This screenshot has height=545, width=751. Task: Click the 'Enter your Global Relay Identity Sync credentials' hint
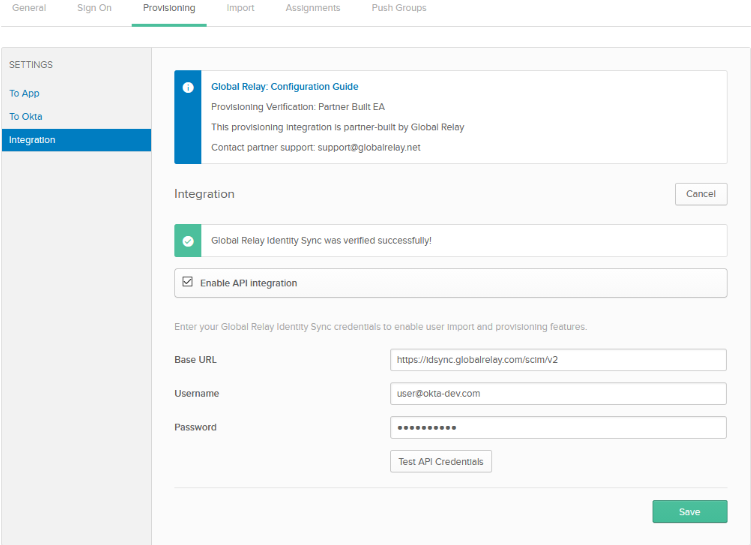point(381,327)
